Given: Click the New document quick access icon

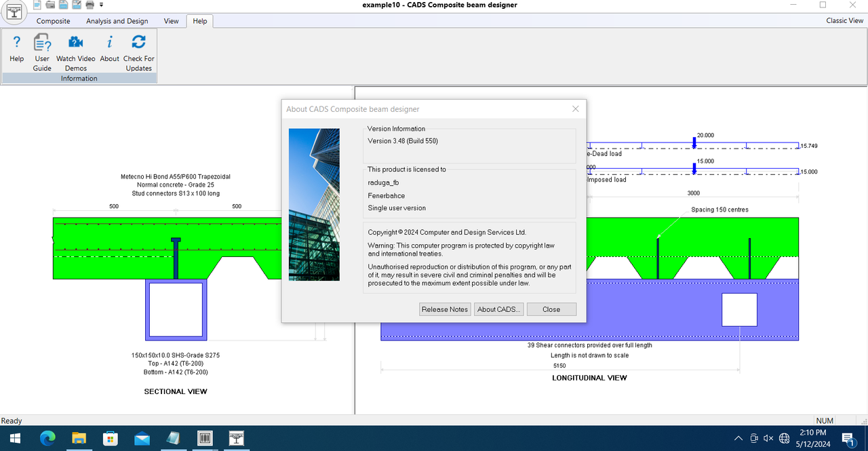Looking at the screenshot, I should [x=37, y=5].
